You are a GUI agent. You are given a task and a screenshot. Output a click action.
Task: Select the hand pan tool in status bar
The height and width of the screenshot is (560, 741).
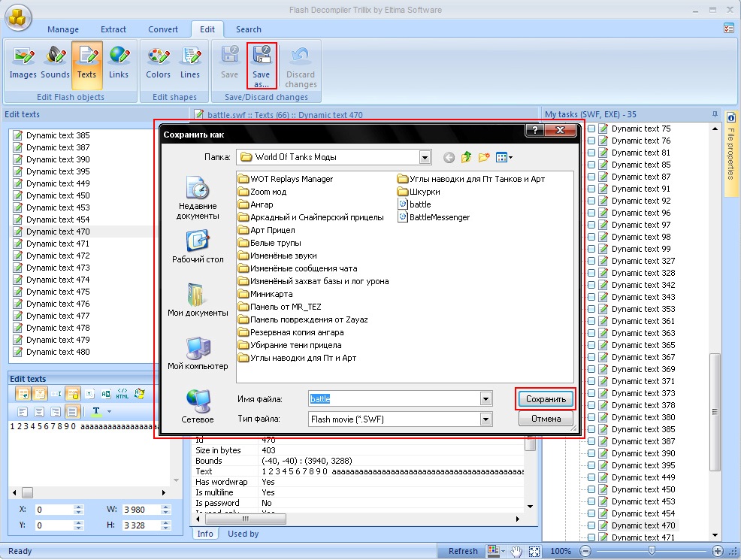tap(516, 551)
